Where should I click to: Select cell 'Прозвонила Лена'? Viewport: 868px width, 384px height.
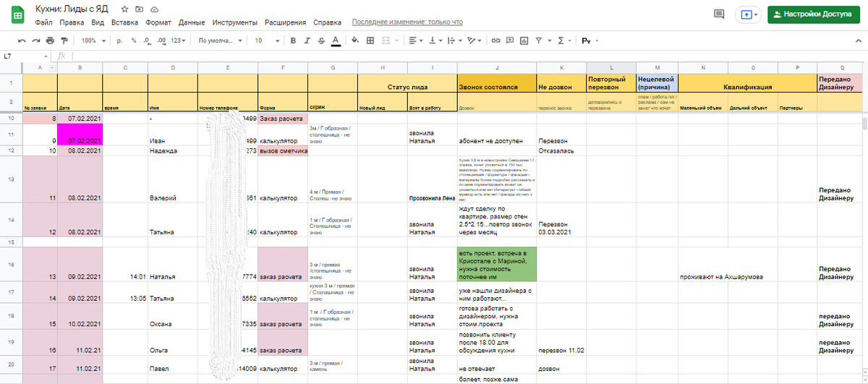click(x=432, y=179)
